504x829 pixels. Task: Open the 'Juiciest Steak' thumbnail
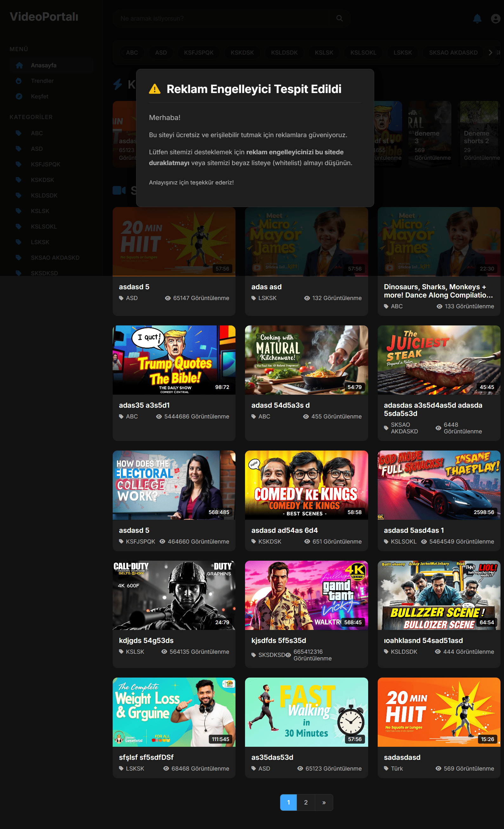coord(439,360)
